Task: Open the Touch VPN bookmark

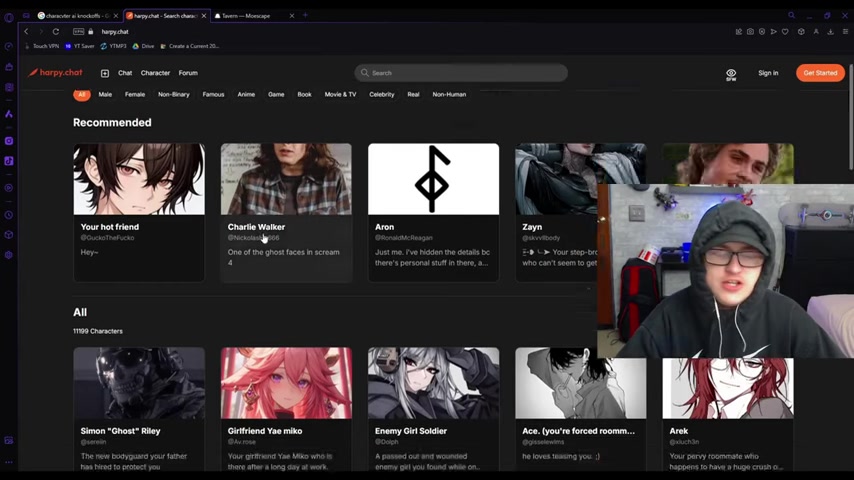Action: (42, 46)
